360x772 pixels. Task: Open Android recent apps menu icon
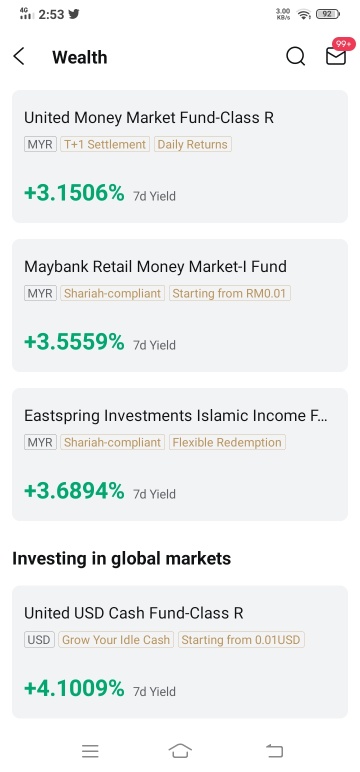(90, 751)
